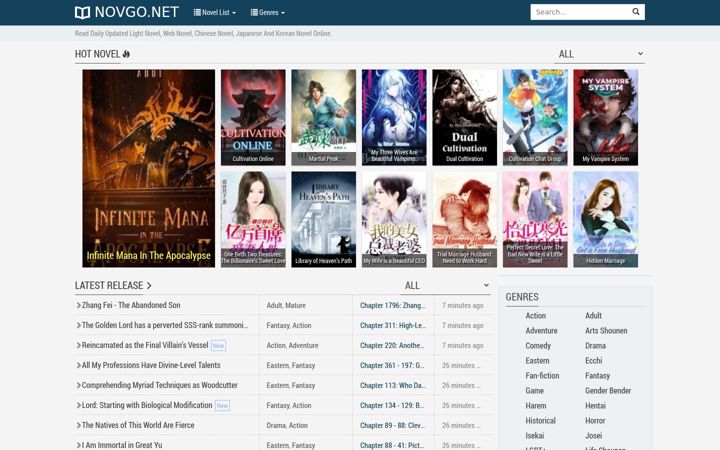This screenshot has width=720, height=450.
Task: Click arrow icon beside Latest Release heading
Action: coord(149,286)
